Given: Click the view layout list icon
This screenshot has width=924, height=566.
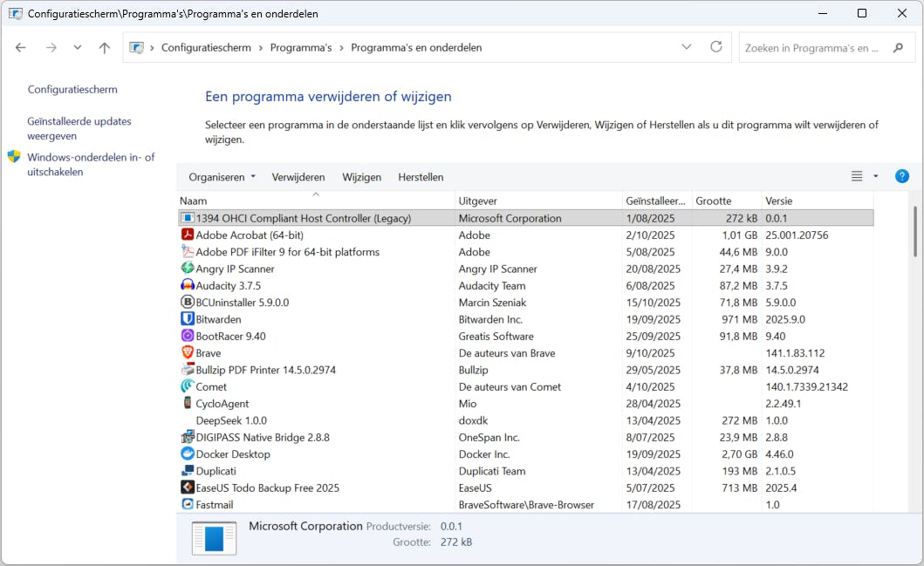Looking at the screenshot, I should [857, 176].
